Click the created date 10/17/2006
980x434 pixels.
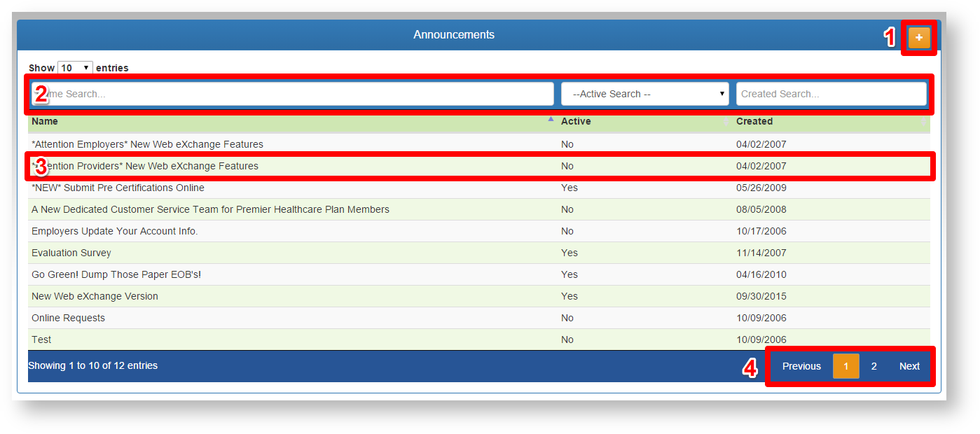point(761,231)
